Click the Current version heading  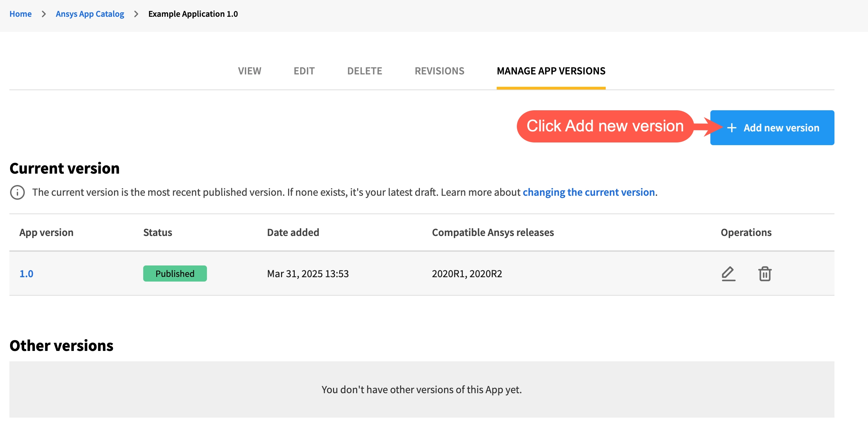65,168
